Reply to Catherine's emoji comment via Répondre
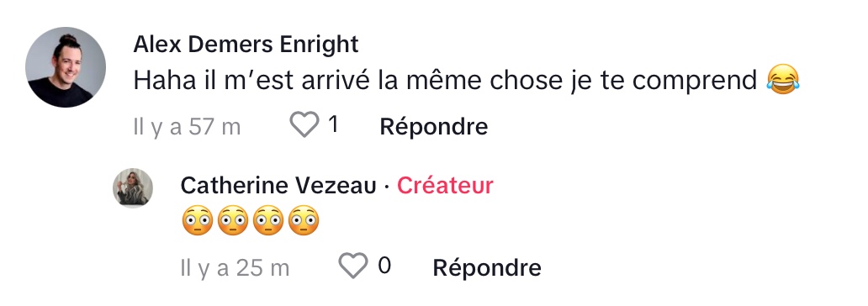The width and height of the screenshot is (868, 306). 487,268
